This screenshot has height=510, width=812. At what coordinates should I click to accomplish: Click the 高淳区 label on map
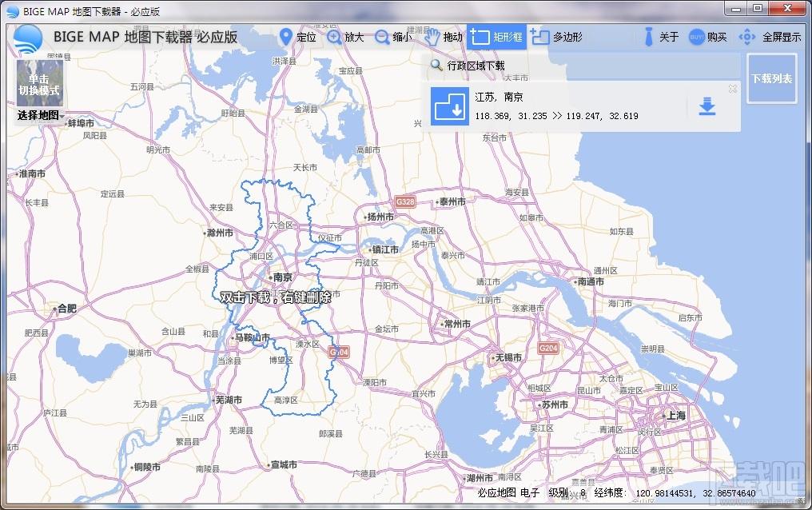tap(286, 400)
